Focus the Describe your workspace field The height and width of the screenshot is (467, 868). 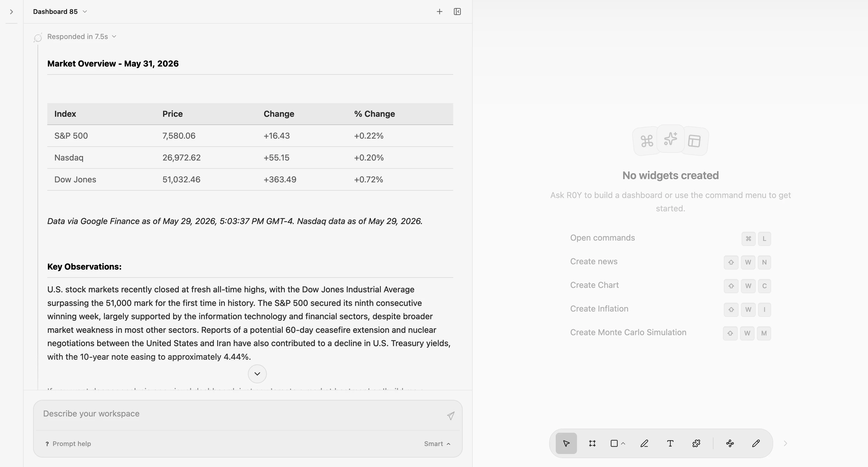pos(243,414)
